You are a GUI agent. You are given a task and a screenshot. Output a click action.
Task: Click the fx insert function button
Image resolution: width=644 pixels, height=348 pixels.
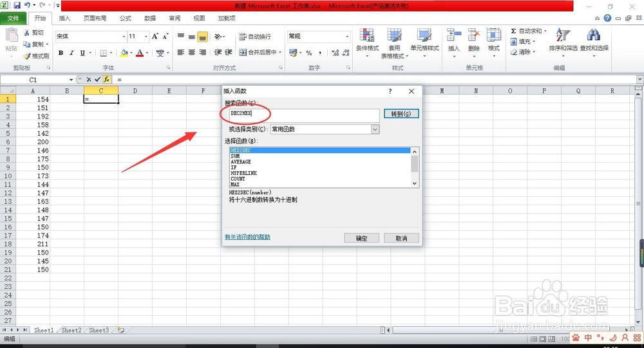[106, 80]
